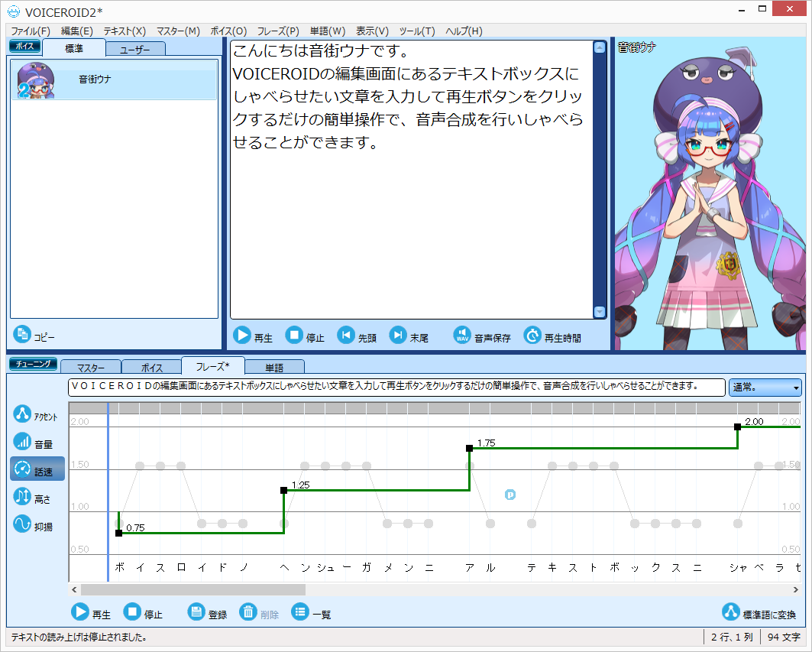The image size is (812, 652).
Task: Click the 94 文字 status entry
Action: 784,637
